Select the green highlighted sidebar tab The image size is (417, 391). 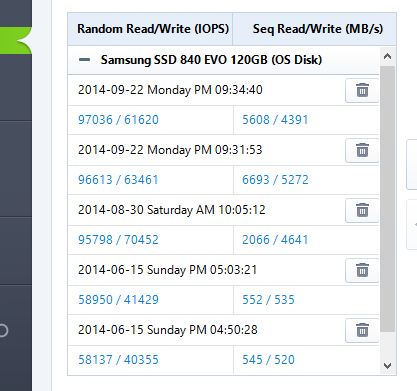point(16,41)
